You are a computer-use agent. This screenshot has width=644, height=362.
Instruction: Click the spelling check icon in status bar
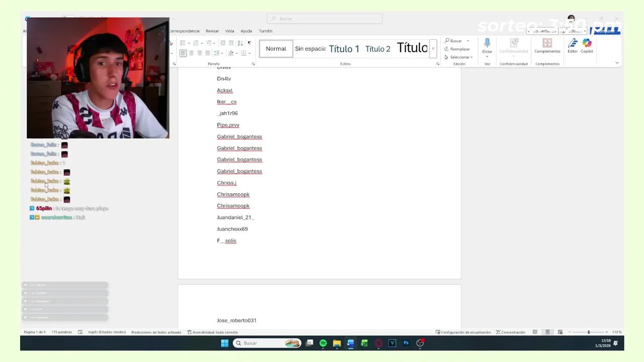(80, 332)
